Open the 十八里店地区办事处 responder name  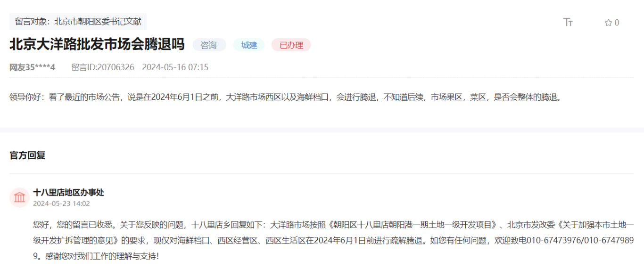[x=68, y=192]
